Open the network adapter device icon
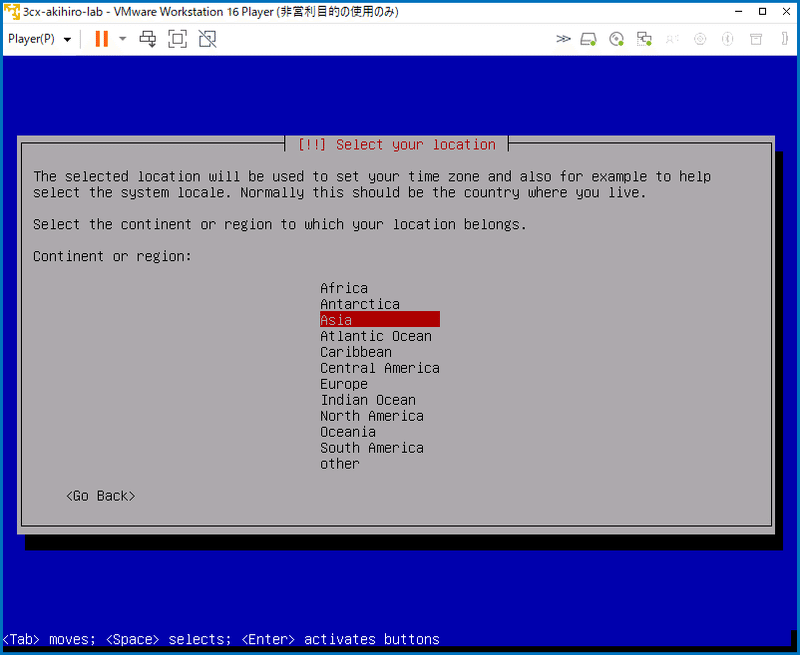Image resolution: width=800 pixels, height=655 pixels. click(644, 39)
